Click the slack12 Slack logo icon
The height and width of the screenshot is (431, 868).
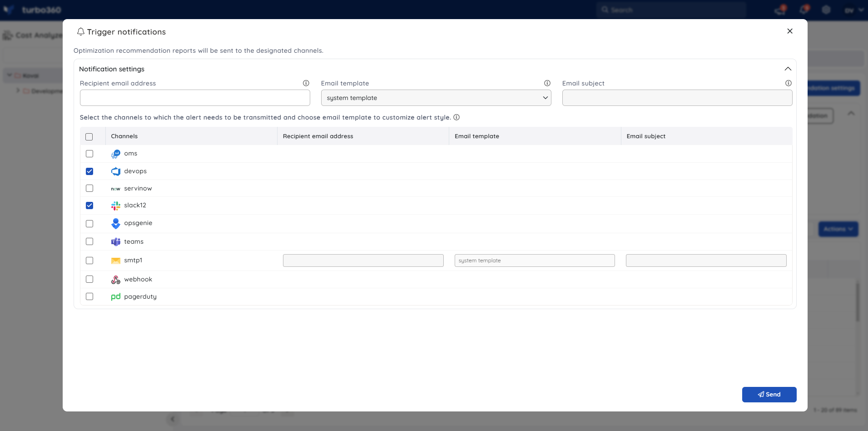click(116, 205)
